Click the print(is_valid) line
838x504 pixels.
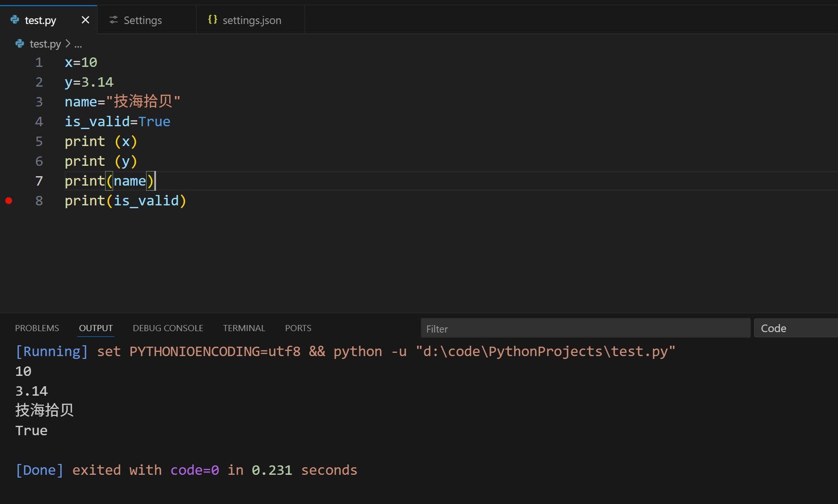(125, 201)
